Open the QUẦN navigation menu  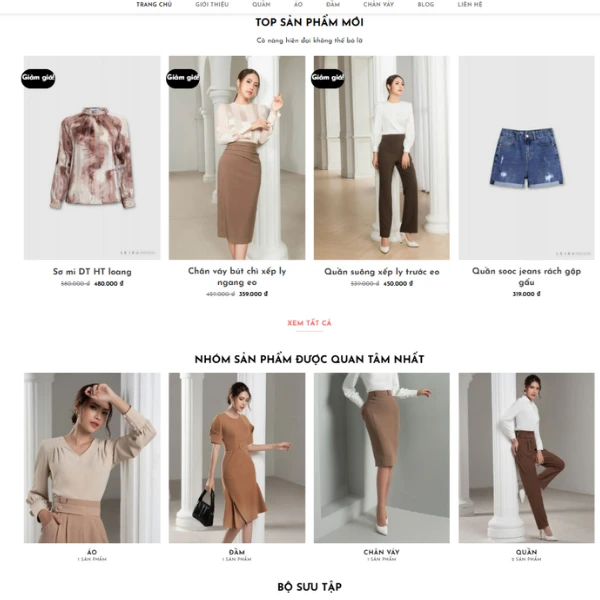tap(261, 5)
